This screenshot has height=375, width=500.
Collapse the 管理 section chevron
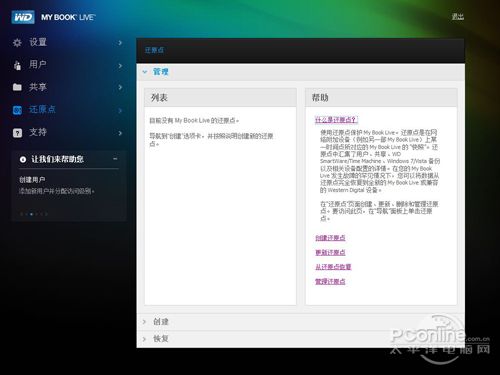tap(145, 72)
